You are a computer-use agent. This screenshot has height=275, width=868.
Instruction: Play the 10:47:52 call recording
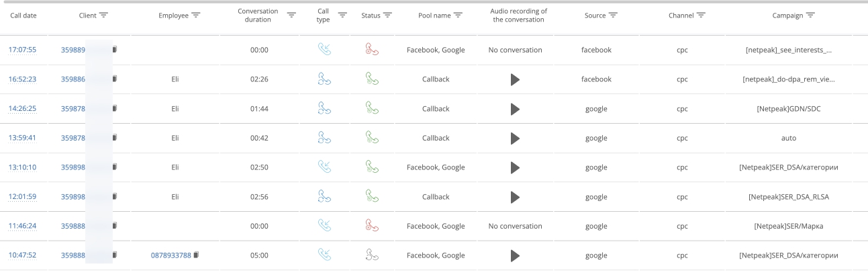coord(515,256)
